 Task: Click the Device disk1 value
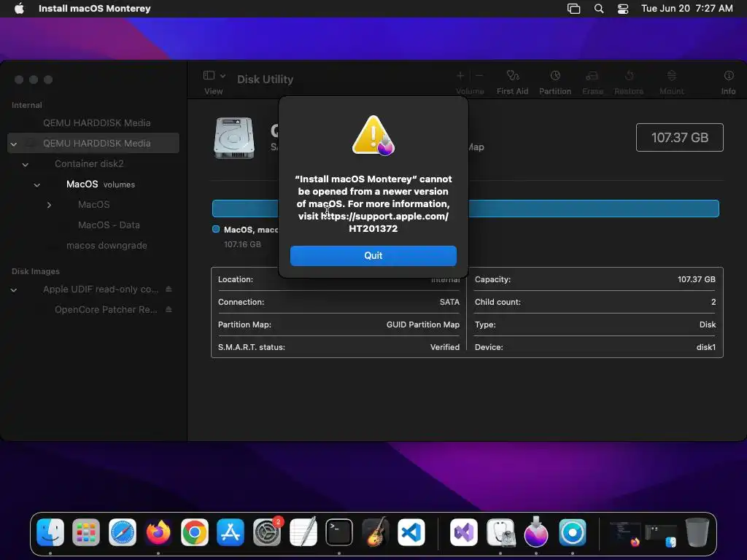coord(706,347)
